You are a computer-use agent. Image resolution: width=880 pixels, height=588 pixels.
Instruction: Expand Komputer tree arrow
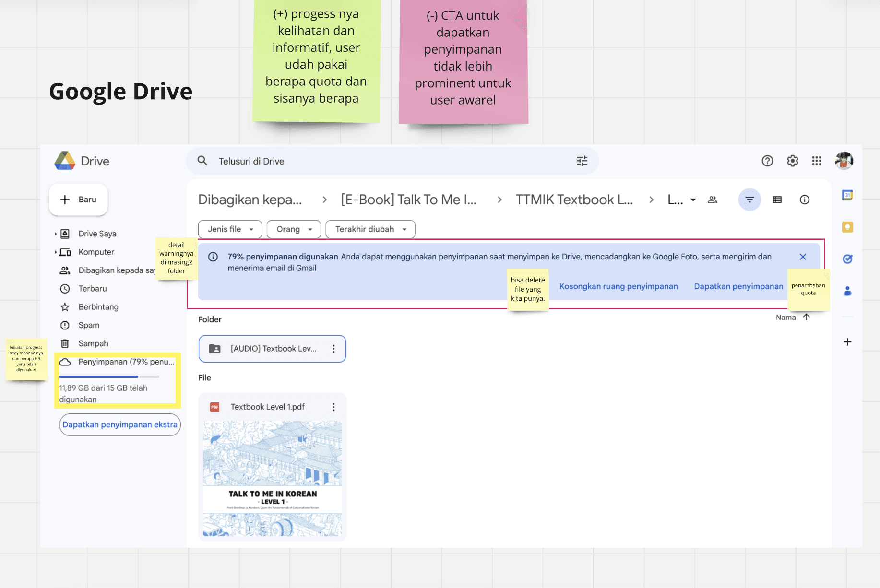click(x=56, y=252)
